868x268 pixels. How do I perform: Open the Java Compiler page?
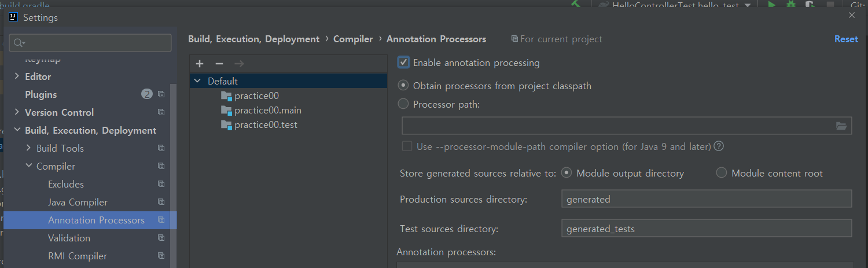(78, 202)
